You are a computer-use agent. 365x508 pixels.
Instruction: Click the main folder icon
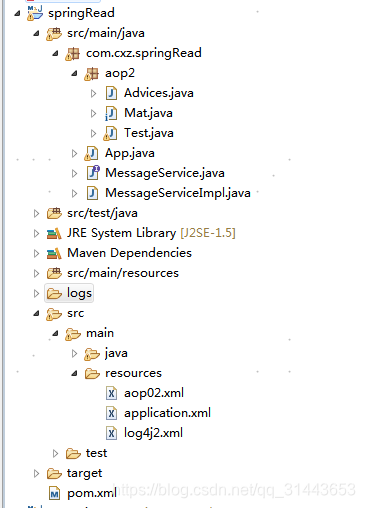(73, 334)
